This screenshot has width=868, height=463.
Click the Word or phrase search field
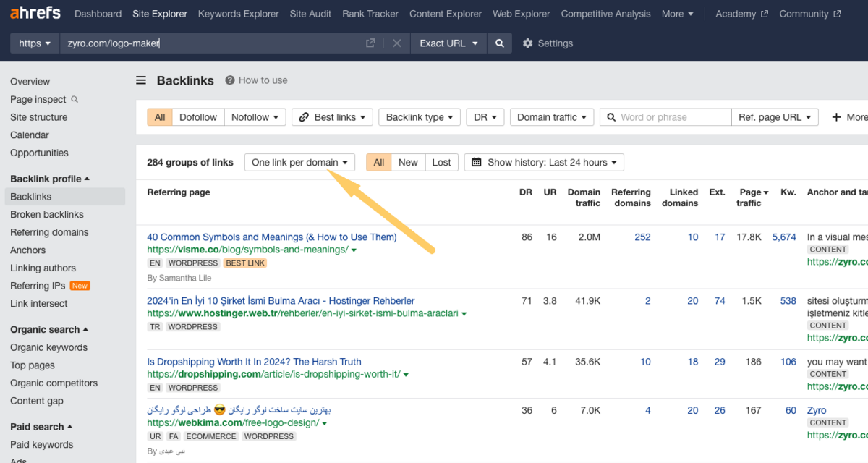[x=673, y=117]
